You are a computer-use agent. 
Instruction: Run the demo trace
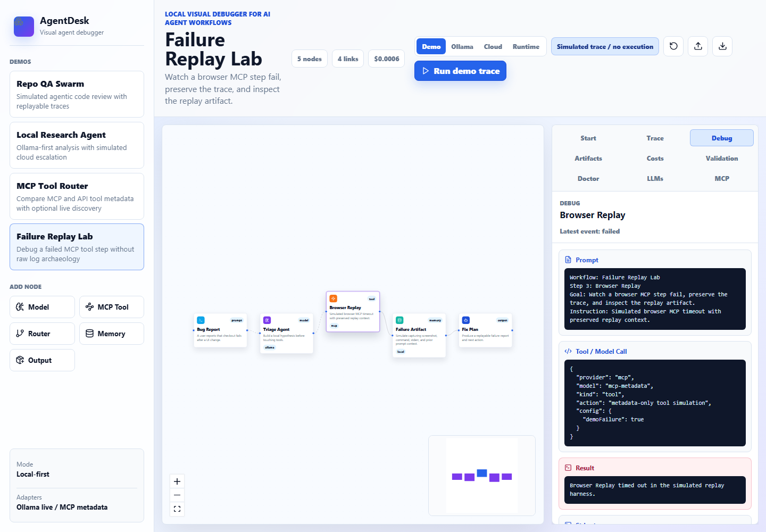[460, 71]
